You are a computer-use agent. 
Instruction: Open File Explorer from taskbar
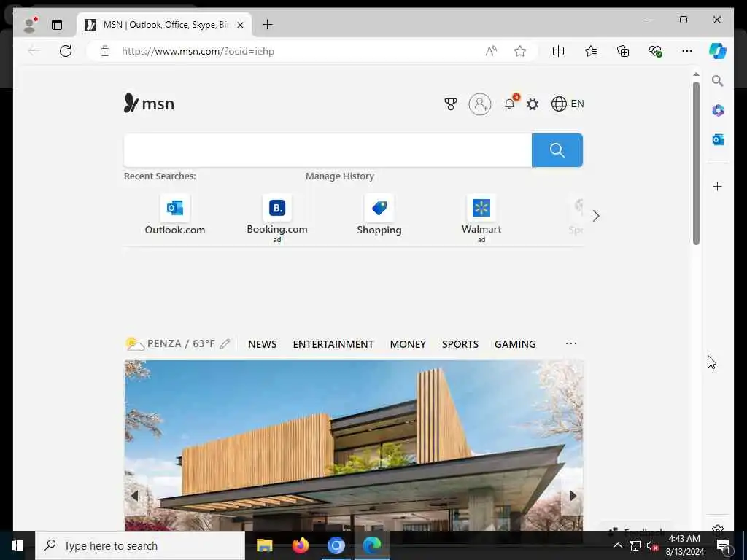tap(264, 545)
